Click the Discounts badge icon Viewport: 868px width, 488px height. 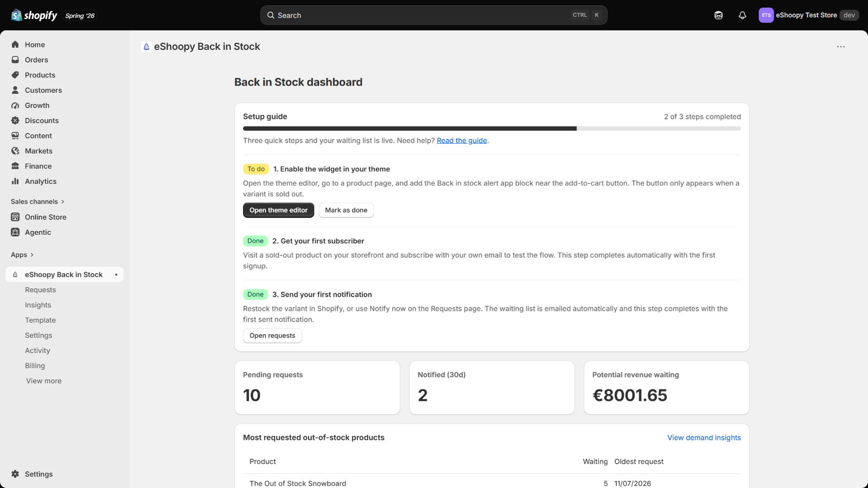click(x=15, y=120)
